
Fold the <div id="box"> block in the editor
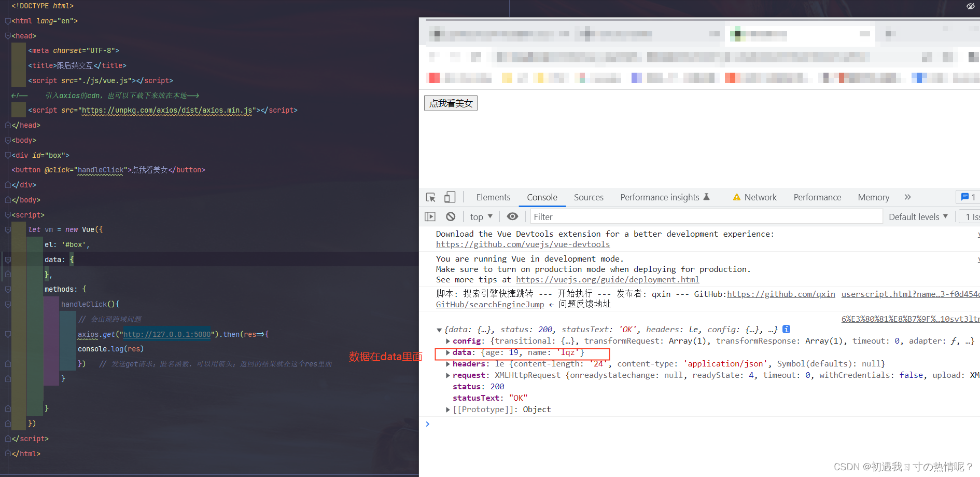(x=7, y=155)
